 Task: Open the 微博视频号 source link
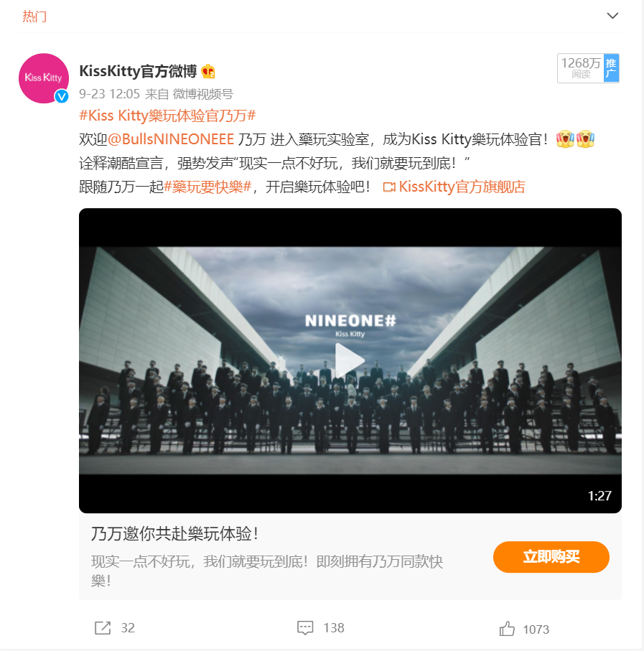point(202,94)
